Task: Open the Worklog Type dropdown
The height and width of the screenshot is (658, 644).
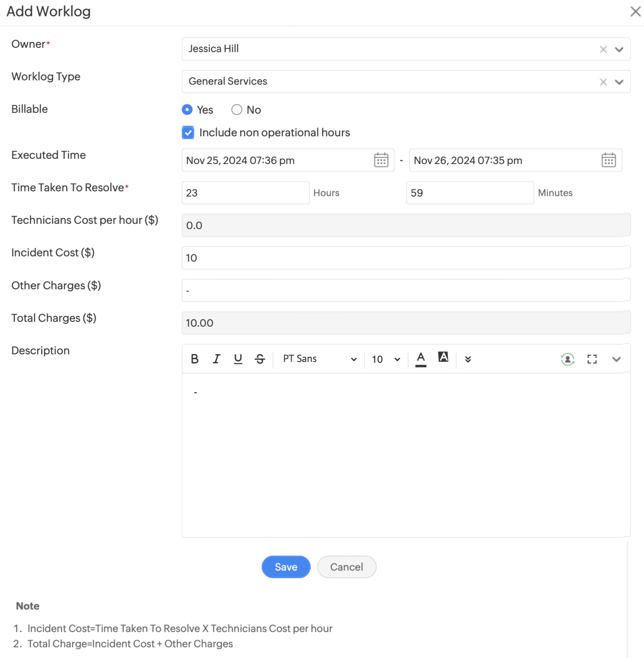Action: pos(619,82)
